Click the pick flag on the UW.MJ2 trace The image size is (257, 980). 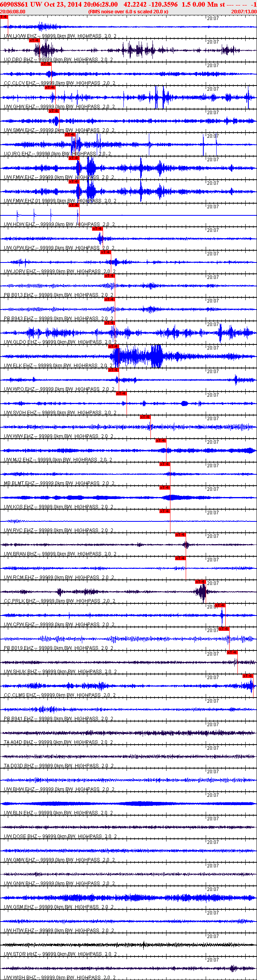coord(161,441)
